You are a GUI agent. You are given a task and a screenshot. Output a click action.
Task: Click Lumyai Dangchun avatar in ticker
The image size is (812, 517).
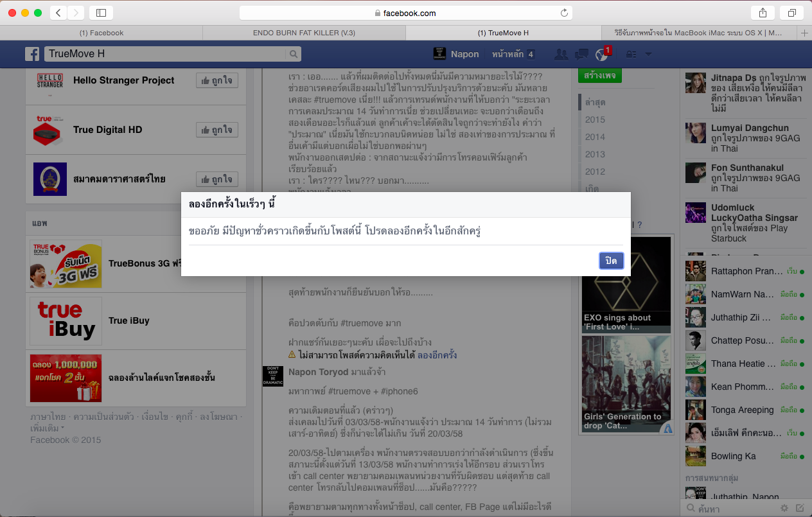pos(696,132)
